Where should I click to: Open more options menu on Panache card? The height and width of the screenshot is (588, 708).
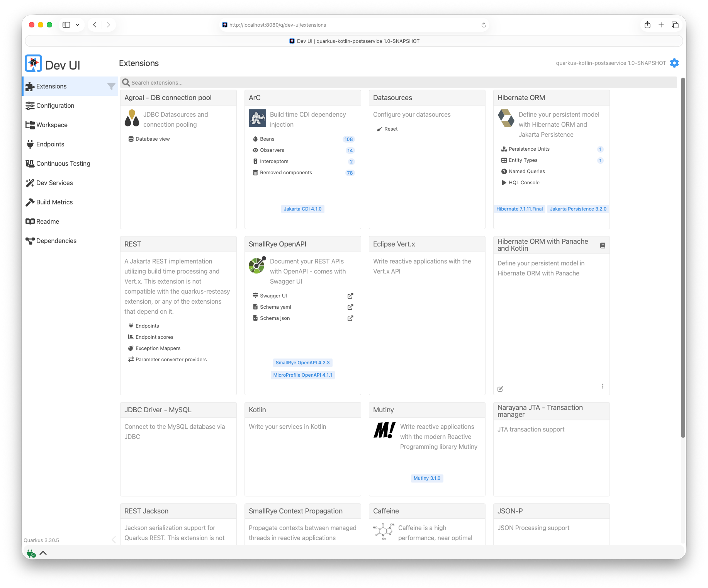point(603,386)
